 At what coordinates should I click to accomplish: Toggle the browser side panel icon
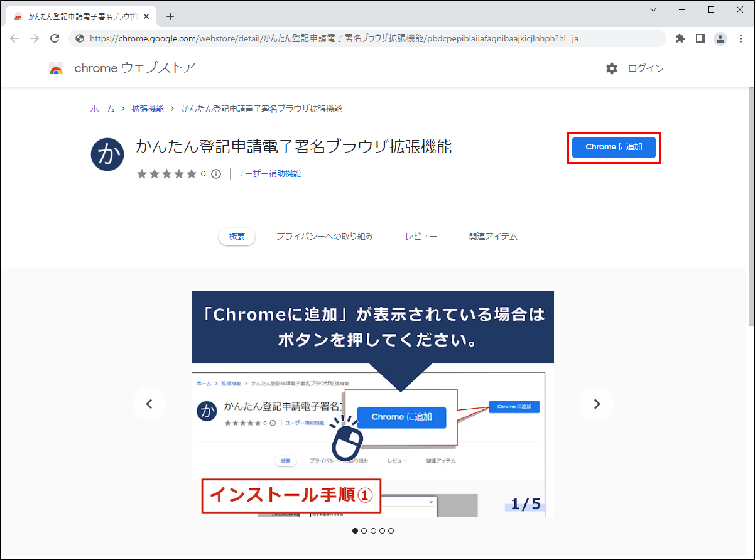click(x=700, y=38)
